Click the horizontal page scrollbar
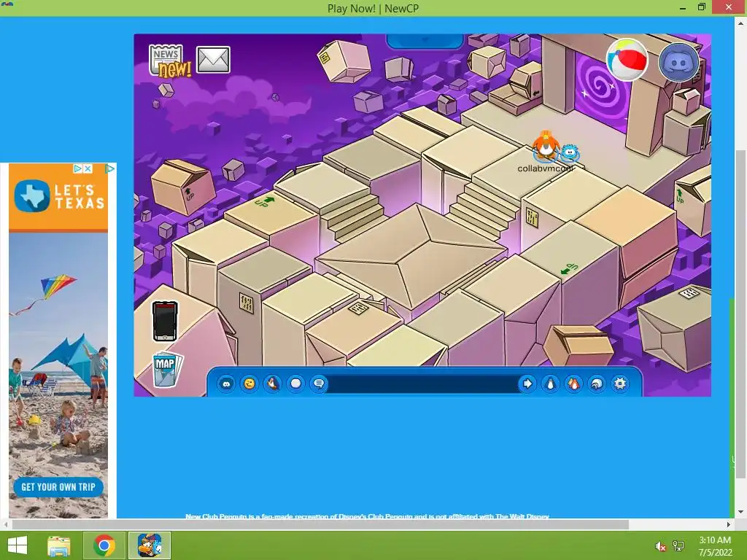The width and height of the screenshot is (747, 560). (x=320, y=524)
